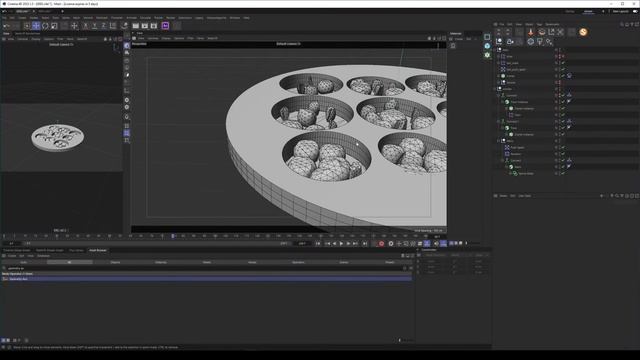Go to the start of the animation

tap(318, 244)
